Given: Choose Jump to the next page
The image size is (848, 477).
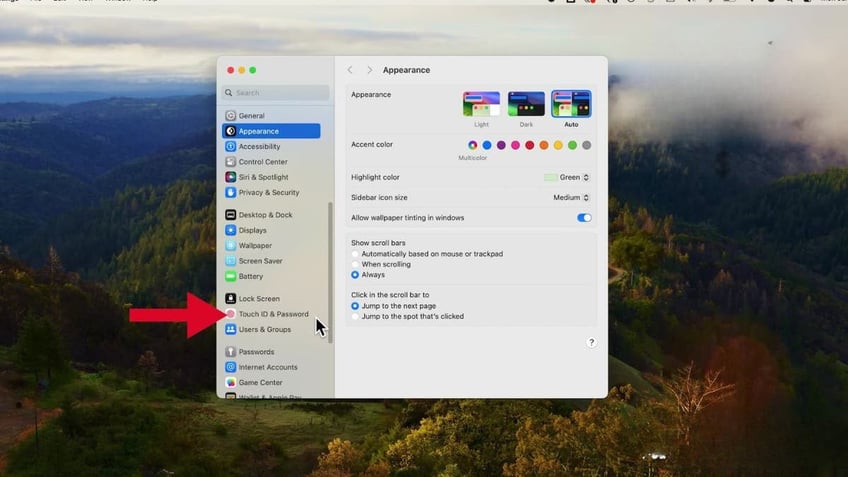Looking at the screenshot, I should tap(355, 306).
